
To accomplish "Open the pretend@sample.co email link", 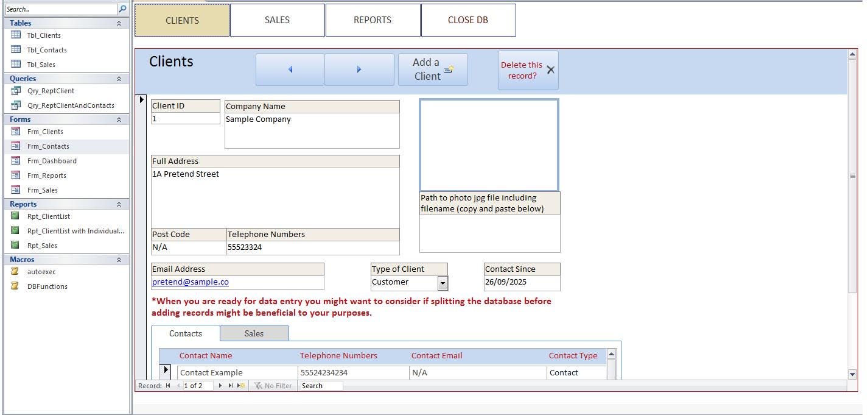I will [191, 282].
